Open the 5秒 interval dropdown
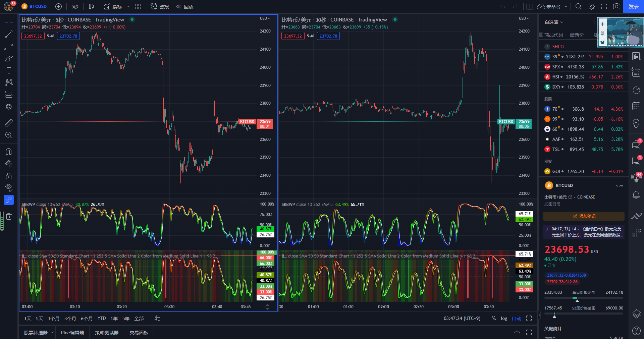The height and width of the screenshot is (339, 644). [x=75, y=6]
